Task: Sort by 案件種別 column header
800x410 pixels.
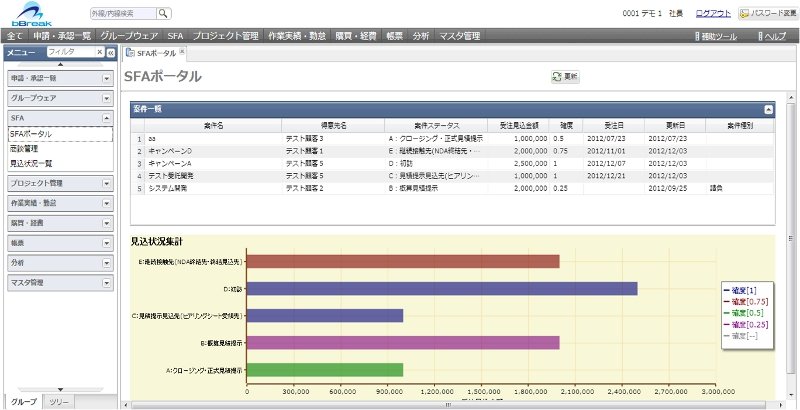Action: click(x=740, y=125)
